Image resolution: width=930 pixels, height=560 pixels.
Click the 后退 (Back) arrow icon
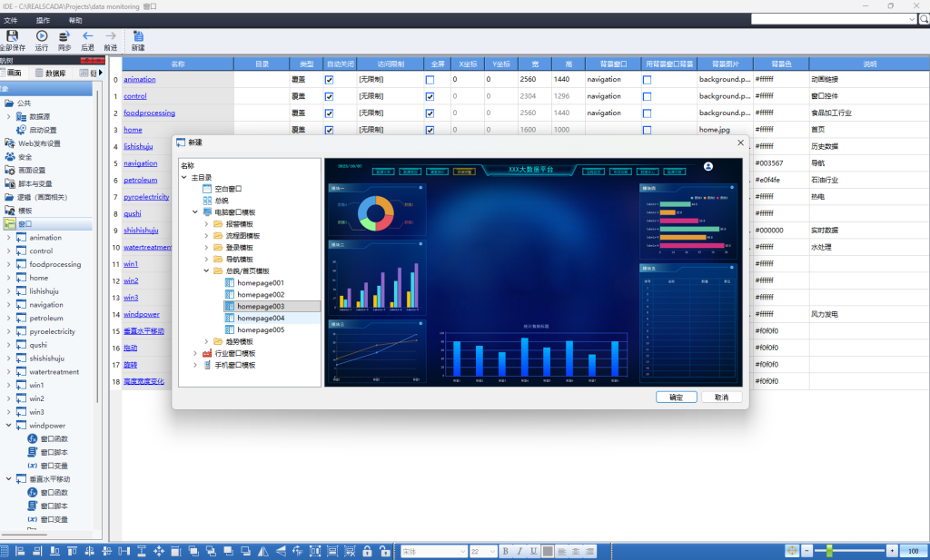[x=88, y=36]
